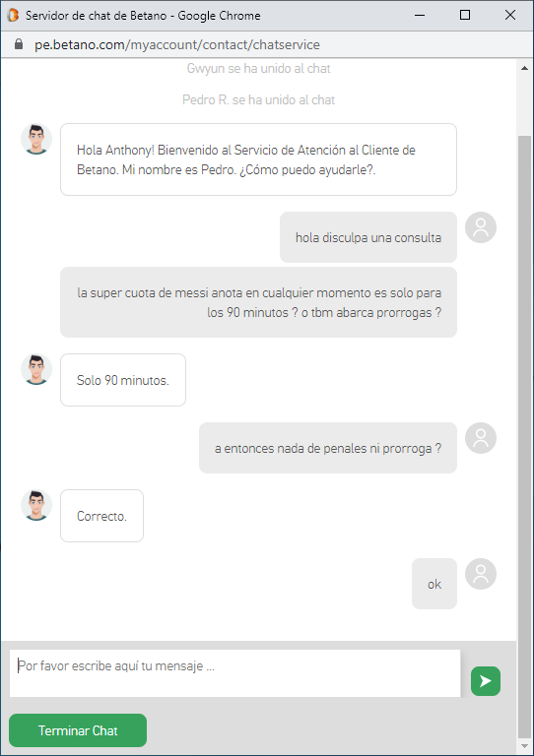Viewport: 534px width, 756px height.
Task: Click user avatar beside 'ok' message
Action: coord(481,574)
